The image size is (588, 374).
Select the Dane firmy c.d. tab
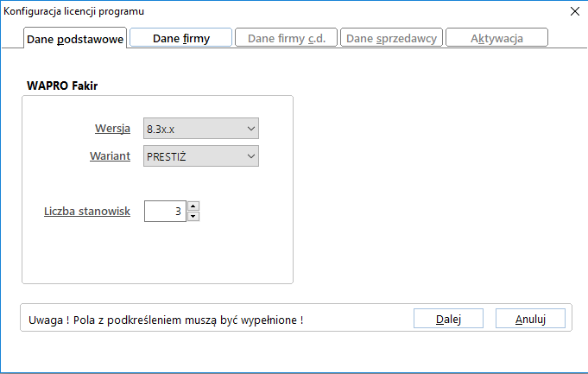(x=286, y=37)
